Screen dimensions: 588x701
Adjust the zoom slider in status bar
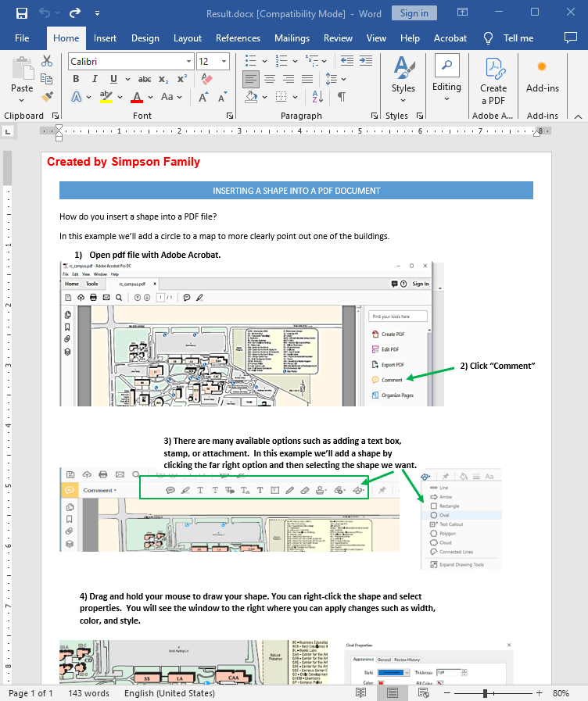pos(485,693)
